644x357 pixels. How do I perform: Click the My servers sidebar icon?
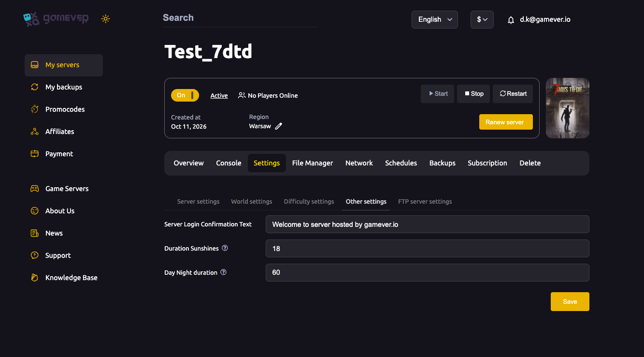click(34, 65)
